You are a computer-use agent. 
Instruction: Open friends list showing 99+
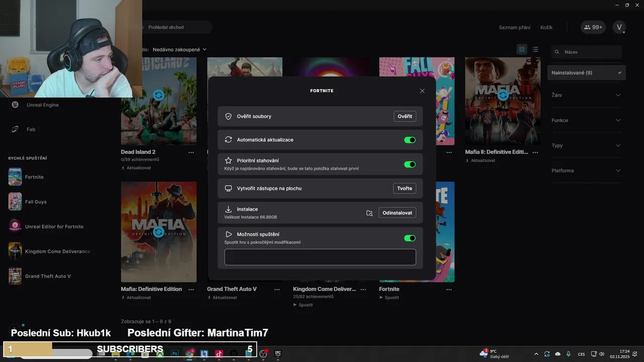593,27
